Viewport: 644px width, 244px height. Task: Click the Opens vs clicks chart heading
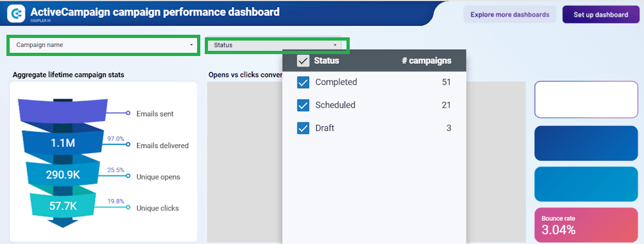pos(245,75)
